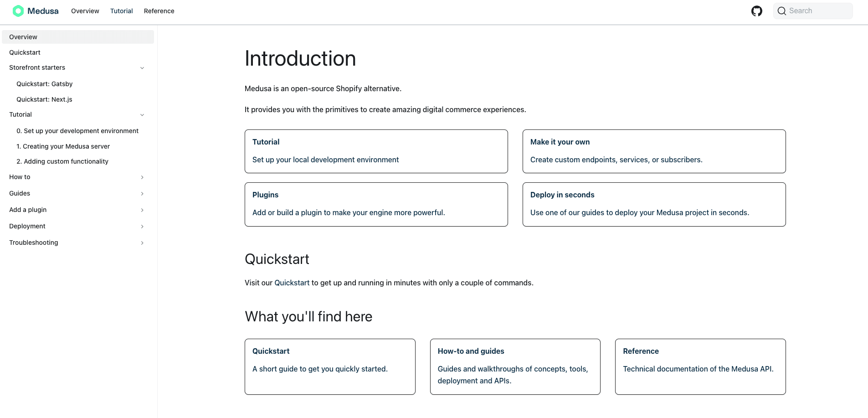
Task: Click the Plugins card
Action: [x=376, y=204]
